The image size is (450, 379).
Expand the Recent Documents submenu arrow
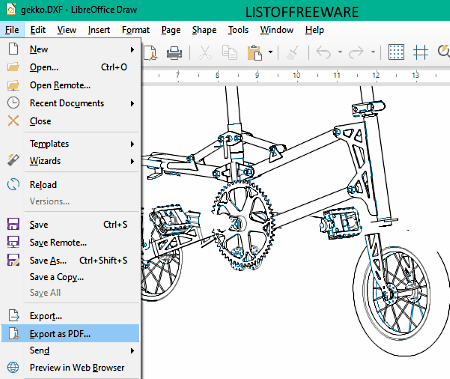(132, 104)
